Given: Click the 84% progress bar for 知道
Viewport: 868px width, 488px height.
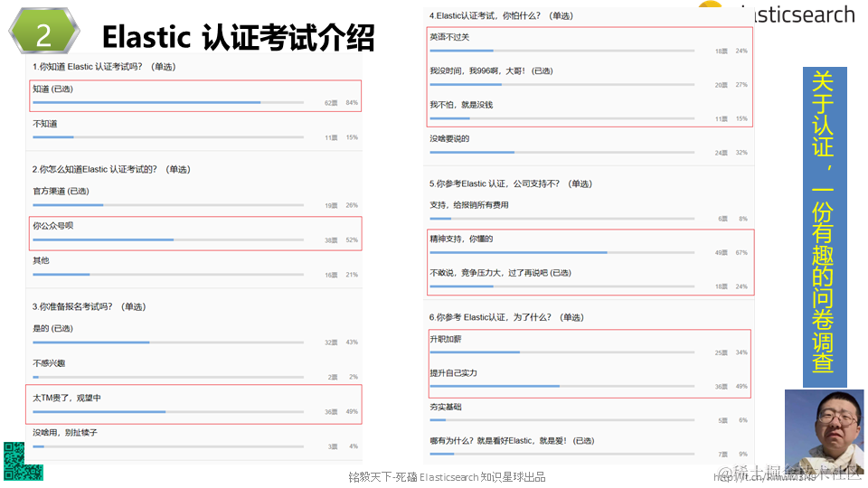Looking at the screenshot, I should pos(168,102).
